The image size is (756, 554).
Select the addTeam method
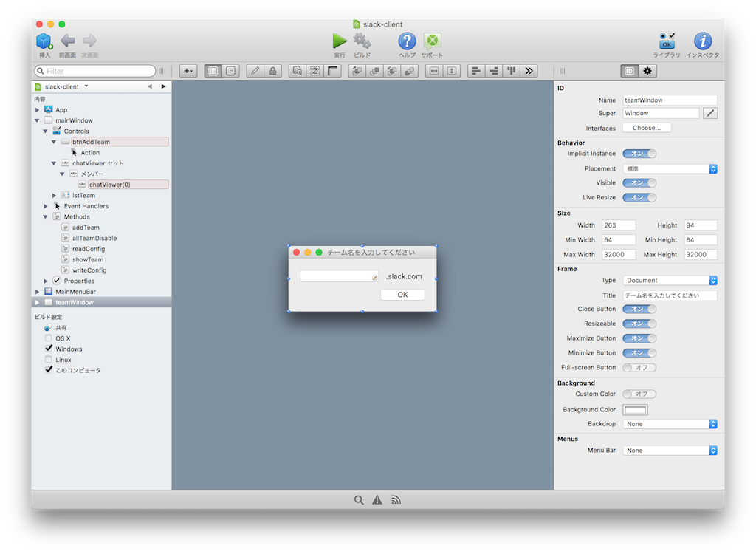coord(86,228)
